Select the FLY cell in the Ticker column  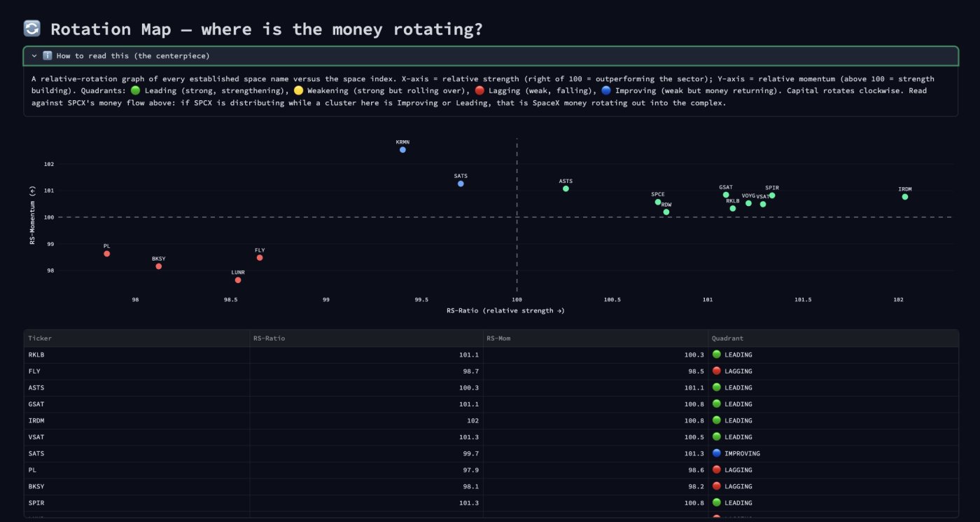click(137, 371)
